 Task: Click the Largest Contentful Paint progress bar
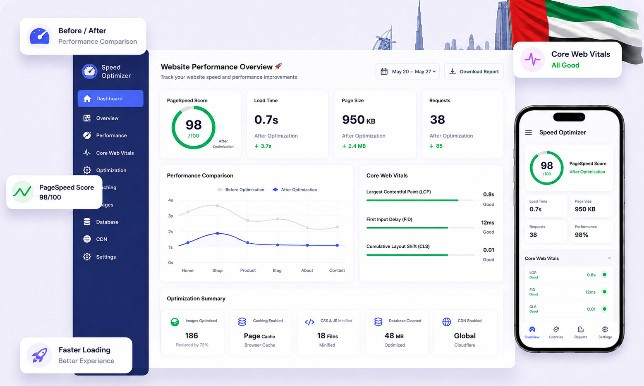click(x=420, y=200)
